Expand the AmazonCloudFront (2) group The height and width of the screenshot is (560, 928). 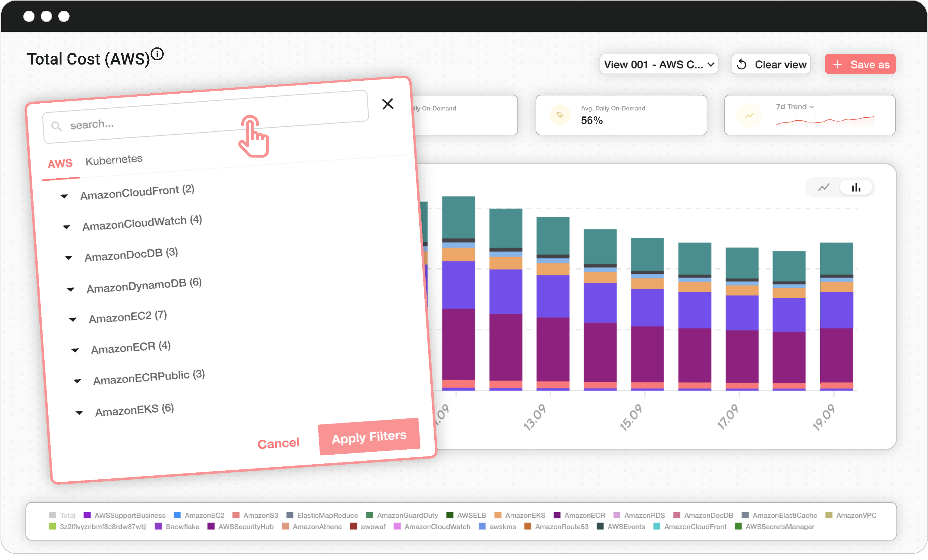pyautogui.click(x=65, y=196)
